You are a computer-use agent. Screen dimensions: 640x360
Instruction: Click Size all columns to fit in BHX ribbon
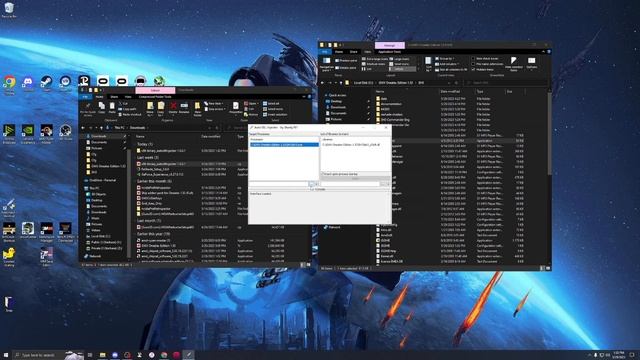click(451, 70)
